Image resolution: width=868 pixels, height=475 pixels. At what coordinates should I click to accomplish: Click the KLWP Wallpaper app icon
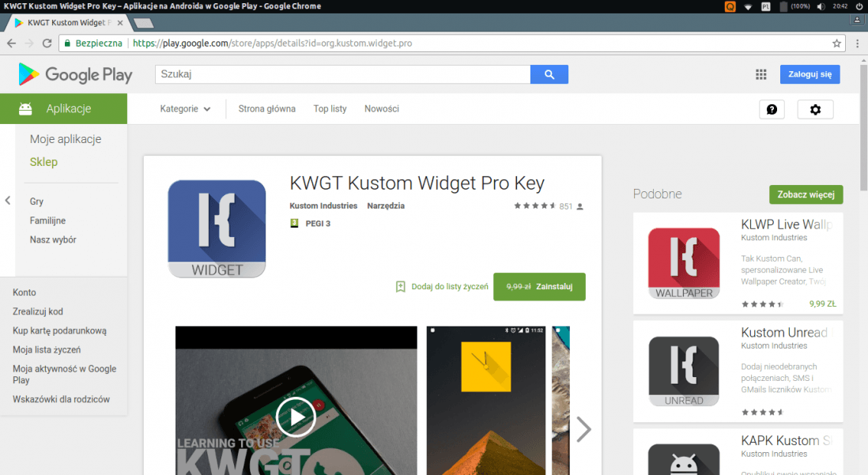coord(684,263)
